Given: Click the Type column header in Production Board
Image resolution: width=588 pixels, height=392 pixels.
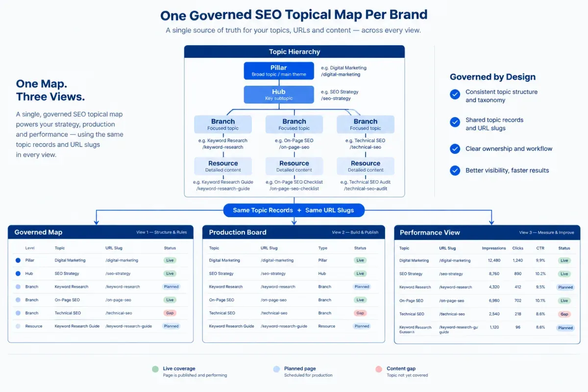Looking at the screenshot, I should (x=323, y=248).
